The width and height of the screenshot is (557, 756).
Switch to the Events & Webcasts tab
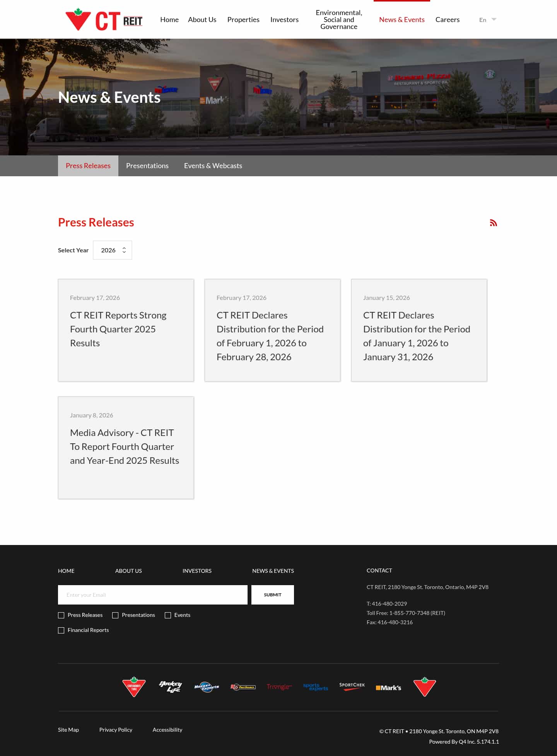click(213, 166)
